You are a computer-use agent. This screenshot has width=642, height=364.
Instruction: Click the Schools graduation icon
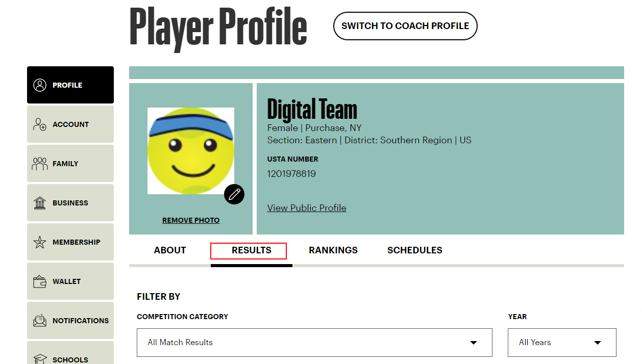pos(39,358)
